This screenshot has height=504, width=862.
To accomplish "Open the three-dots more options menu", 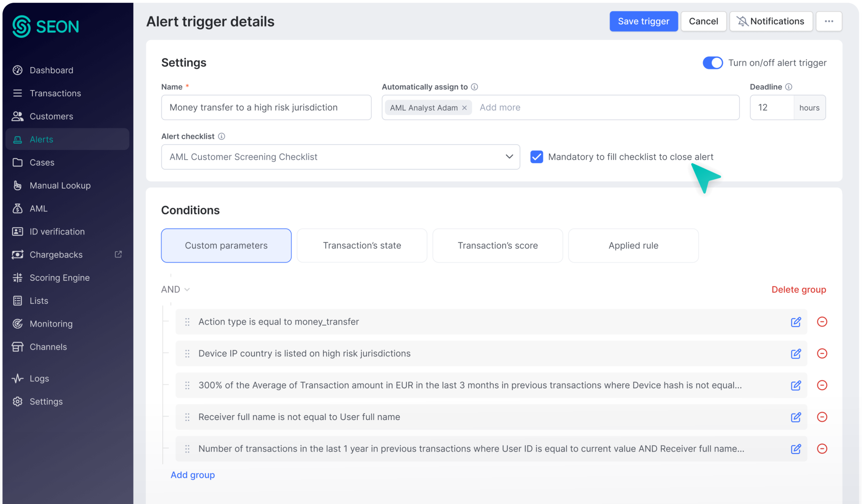I will click(828, 21).
